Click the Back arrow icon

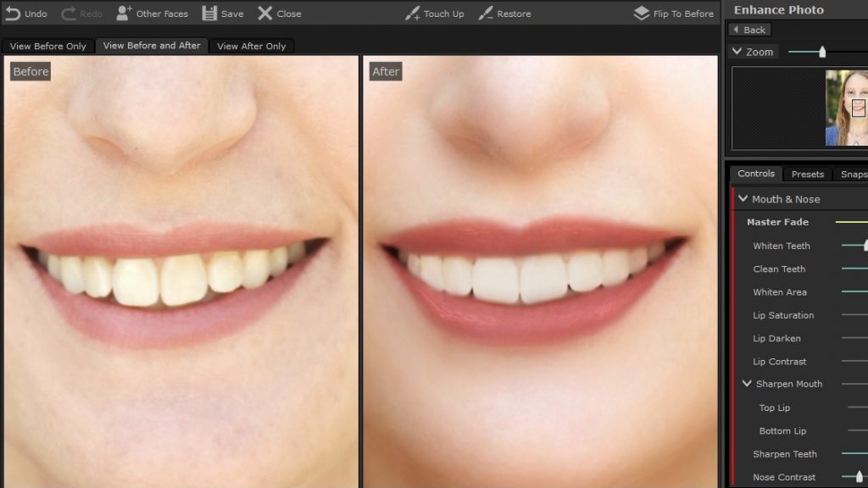tap(737, 30)
